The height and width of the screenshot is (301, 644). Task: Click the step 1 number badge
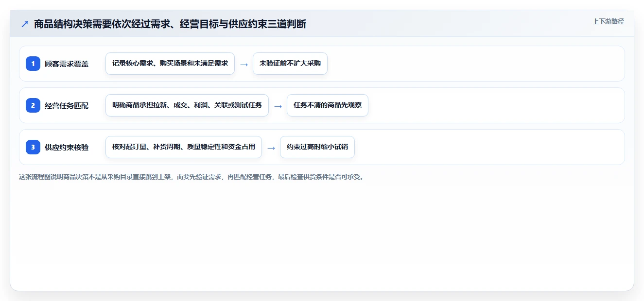[x=33, y=64]
